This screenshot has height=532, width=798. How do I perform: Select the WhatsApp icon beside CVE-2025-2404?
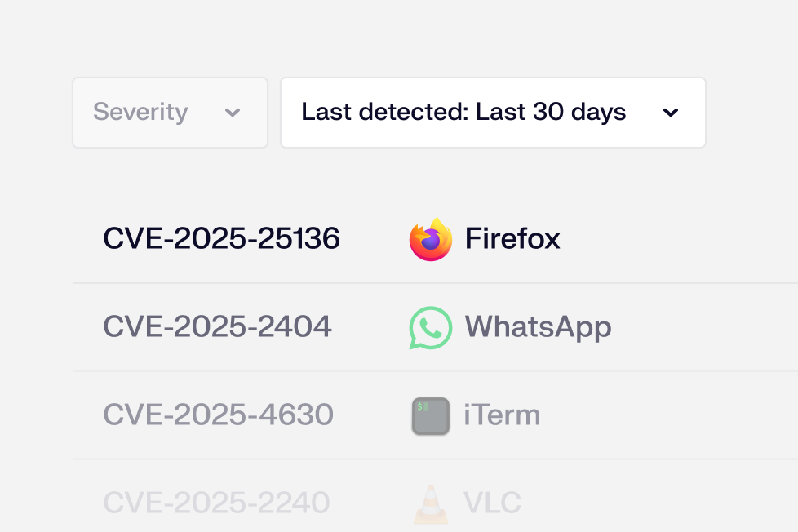tap(430, 326)
